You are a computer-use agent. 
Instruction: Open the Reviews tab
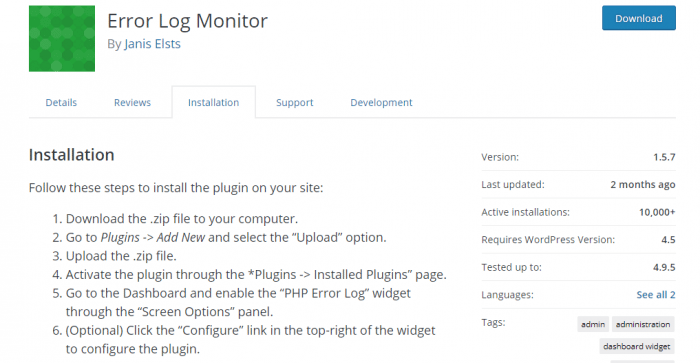[132, 102]
